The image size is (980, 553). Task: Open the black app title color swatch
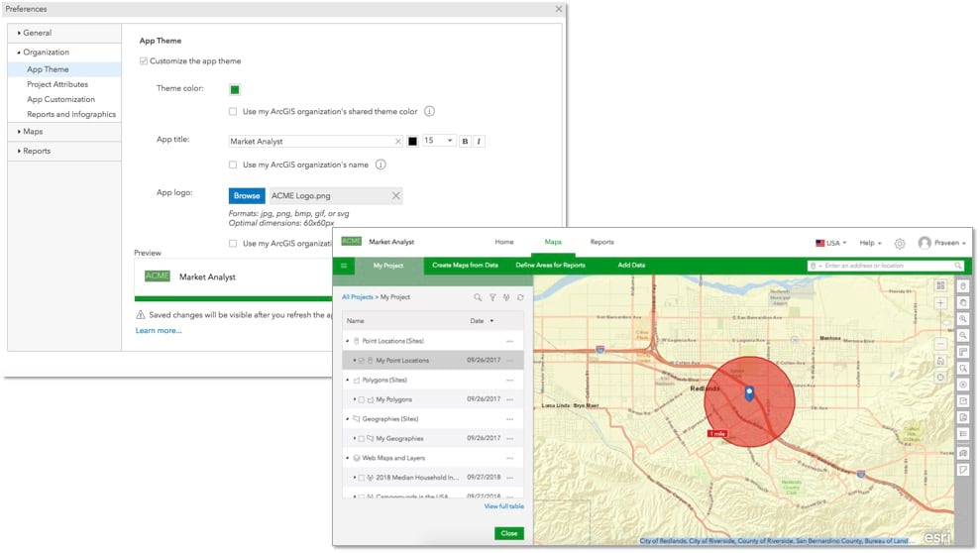(412, 141)
